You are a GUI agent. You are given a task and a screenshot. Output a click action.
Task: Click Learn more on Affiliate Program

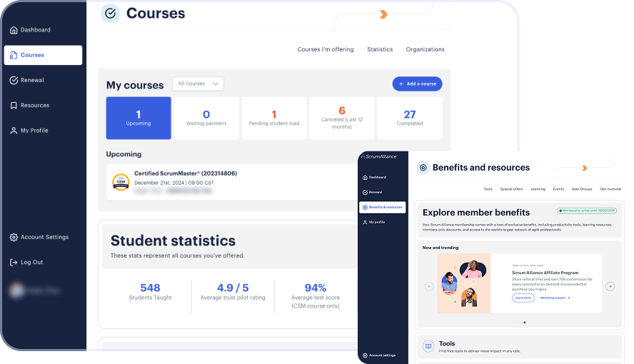523,298
